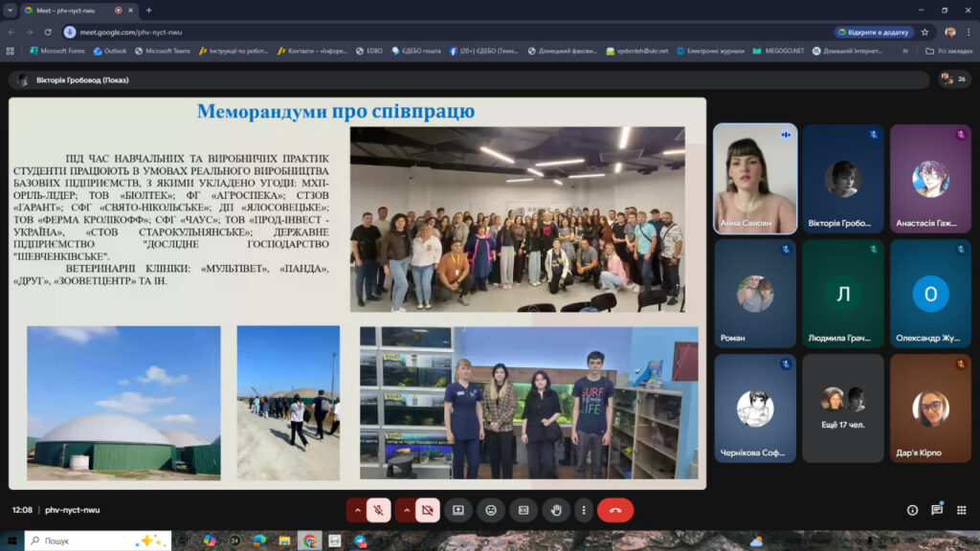Image resolution: width=980 pixels, height=551 pixels.
Task: Open the activities grid icon
Action: click(962, 510)
